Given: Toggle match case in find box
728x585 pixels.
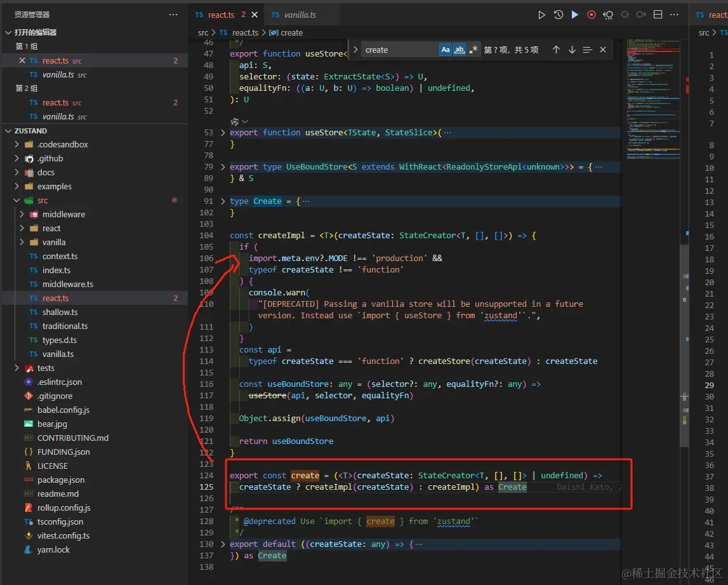Looking at the screenshot, I should (x=446, y=50).
